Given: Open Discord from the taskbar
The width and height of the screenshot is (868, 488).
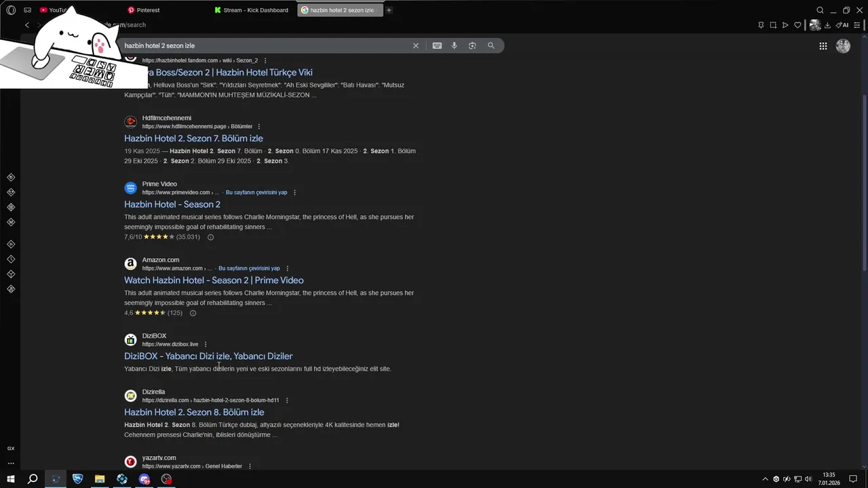Looking at the screenshot, I should 144,479.
